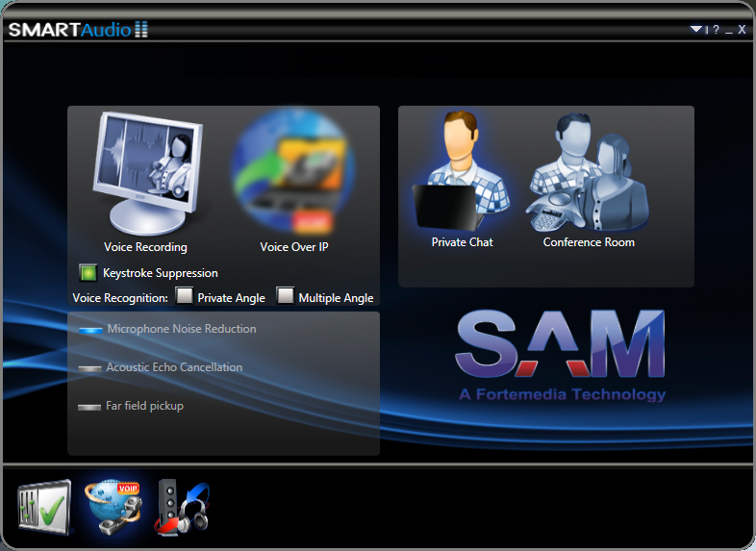Click the Keystroke Suppression label text
This screenshot has width=756, height=551.
(x=160, y=273)
